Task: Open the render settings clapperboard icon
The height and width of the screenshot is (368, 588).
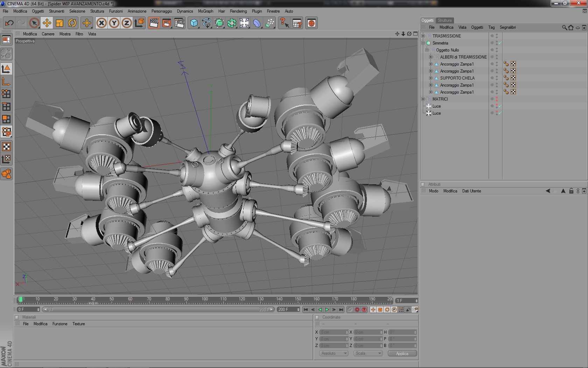Action: (x=179, y=23)
